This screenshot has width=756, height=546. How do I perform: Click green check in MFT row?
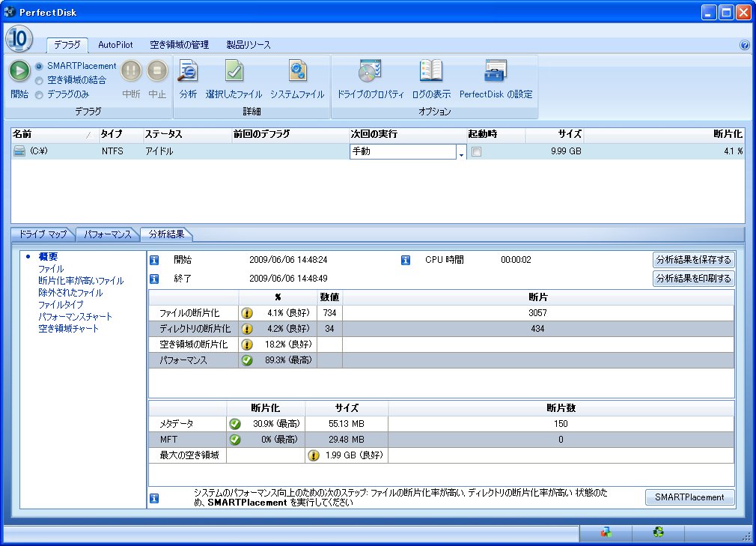[235, 440]
